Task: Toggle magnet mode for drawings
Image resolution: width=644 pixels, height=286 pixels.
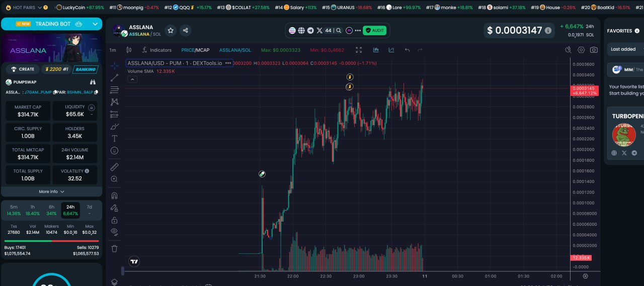Action: tap(114, 196)
